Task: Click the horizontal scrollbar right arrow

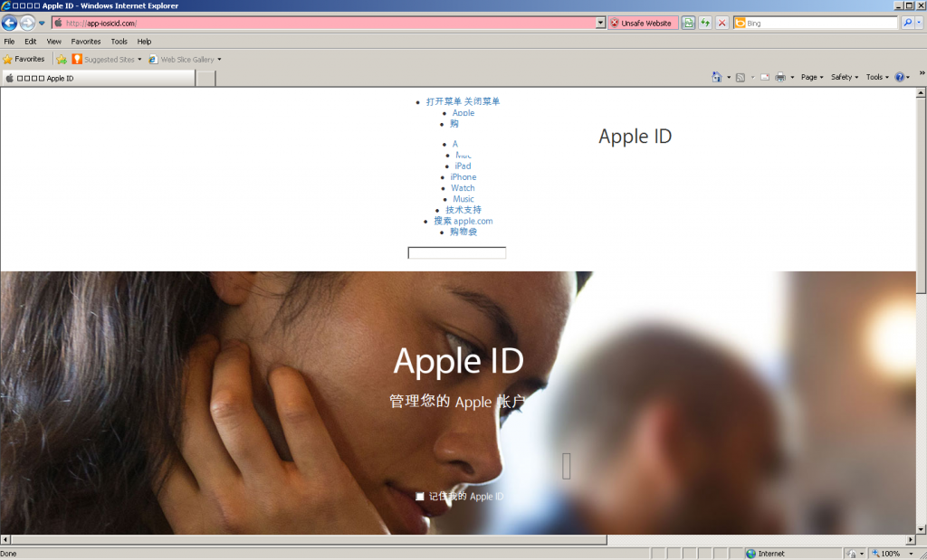Action: coord(911,539)
